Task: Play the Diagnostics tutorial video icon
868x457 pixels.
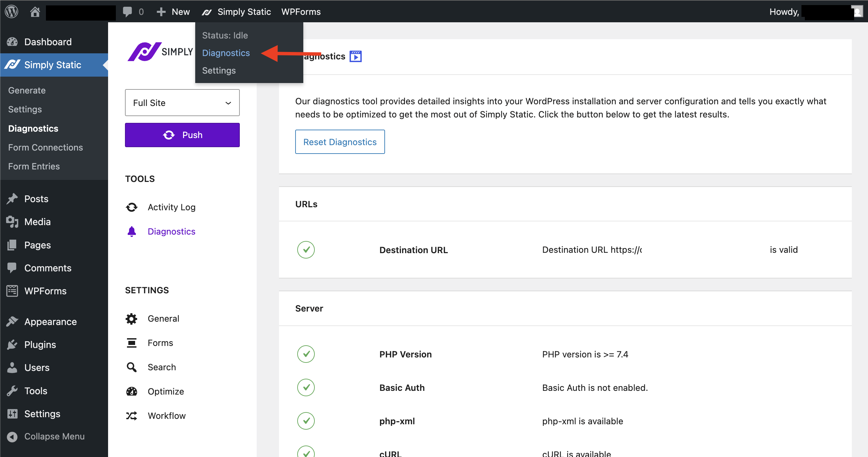Action: [x=355, y=56]
